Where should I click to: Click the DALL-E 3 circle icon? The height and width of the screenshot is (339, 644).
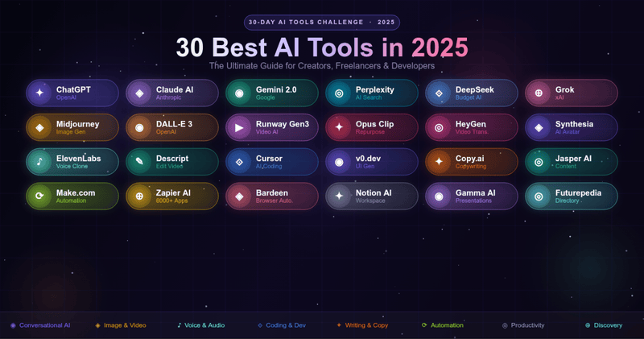tap(139, 127)
